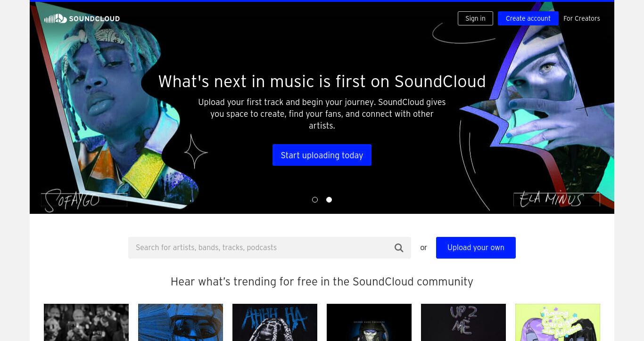Open the Sign in dialog

pos(475,18)
